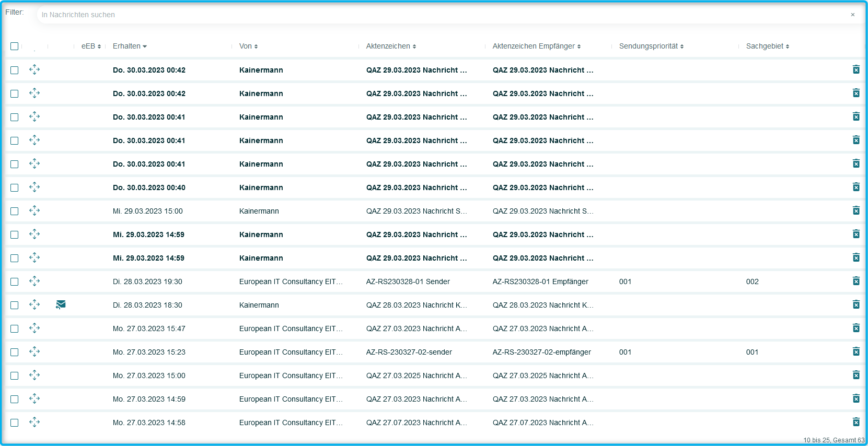Screen dimensions: 868x446
Task: Click date 'Mi. 29.03.2023 15:00'
Action: point(147,211)
